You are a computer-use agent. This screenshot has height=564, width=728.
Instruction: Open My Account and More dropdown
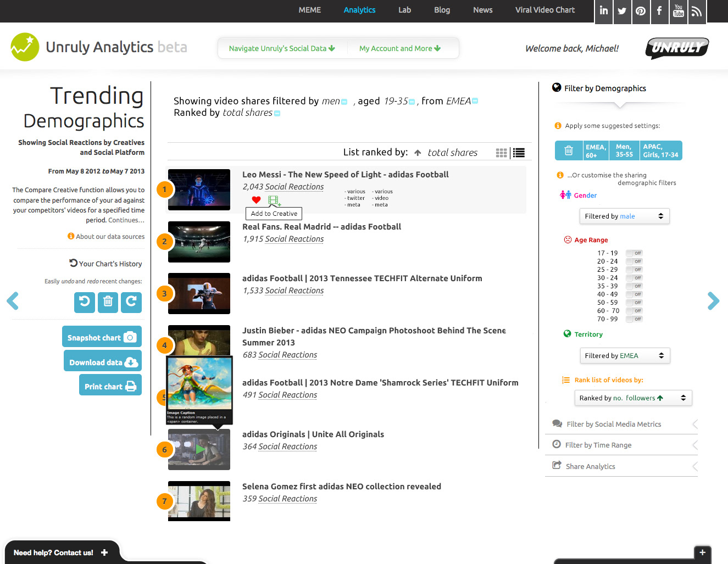400,48
